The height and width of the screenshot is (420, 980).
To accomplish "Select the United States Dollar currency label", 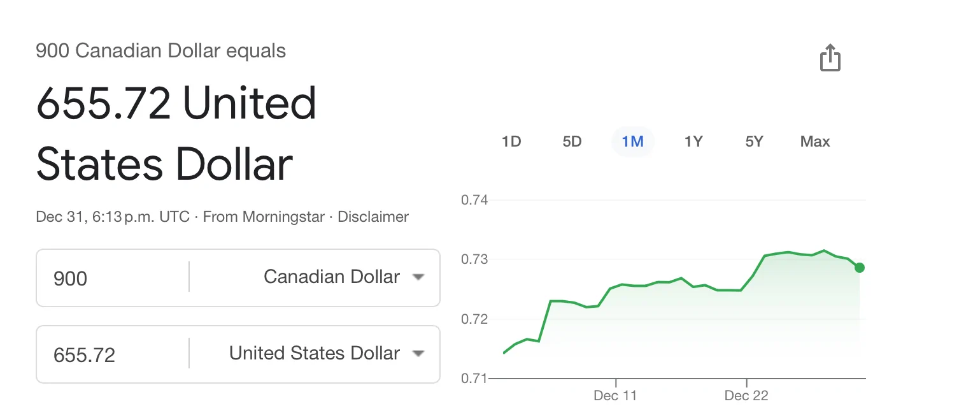I will pos(315,354).
